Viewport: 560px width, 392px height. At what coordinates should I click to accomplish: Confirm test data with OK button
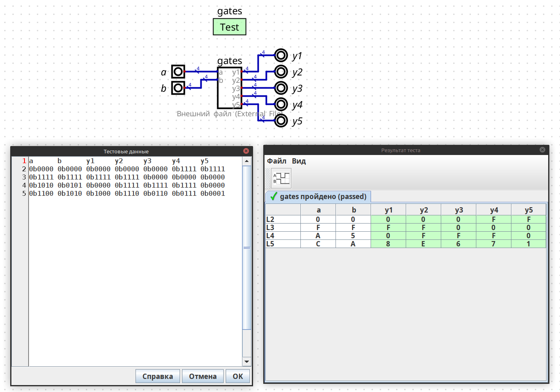click(238, 376)
